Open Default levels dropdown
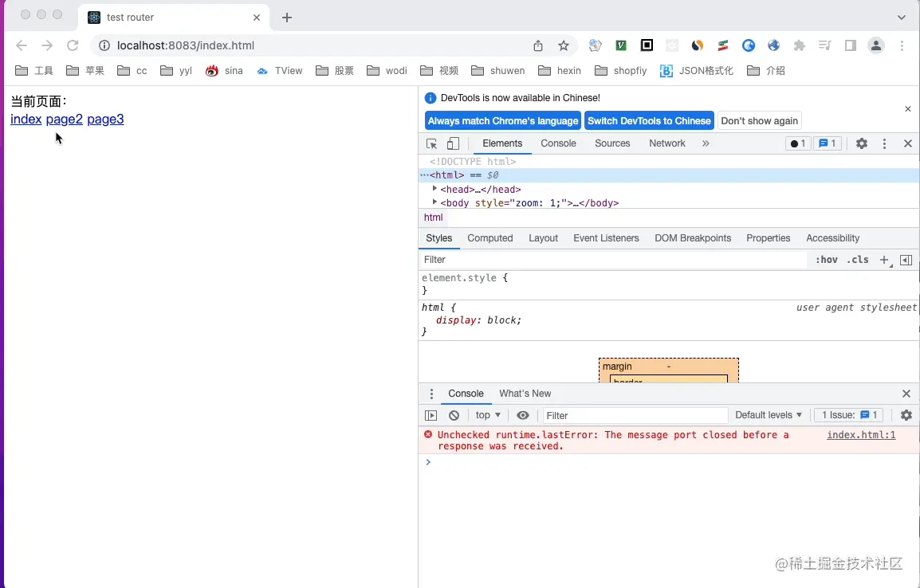 (x=768, y=415)
